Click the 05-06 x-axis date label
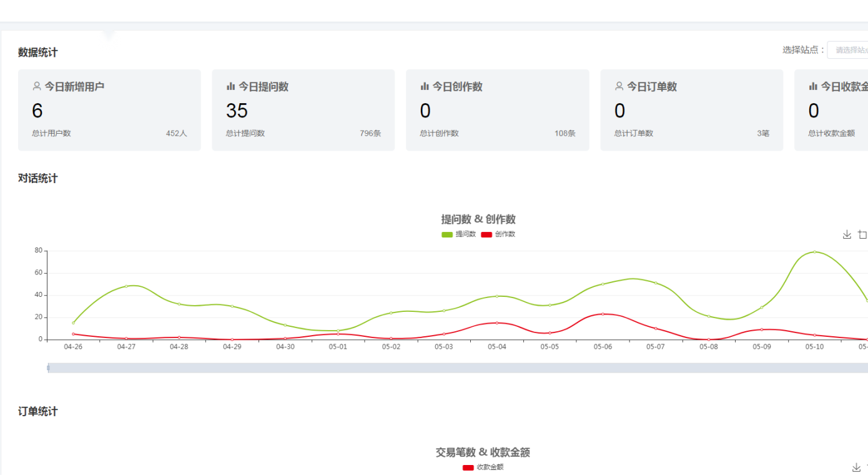 pyautogui.click(x=603, y=347)
